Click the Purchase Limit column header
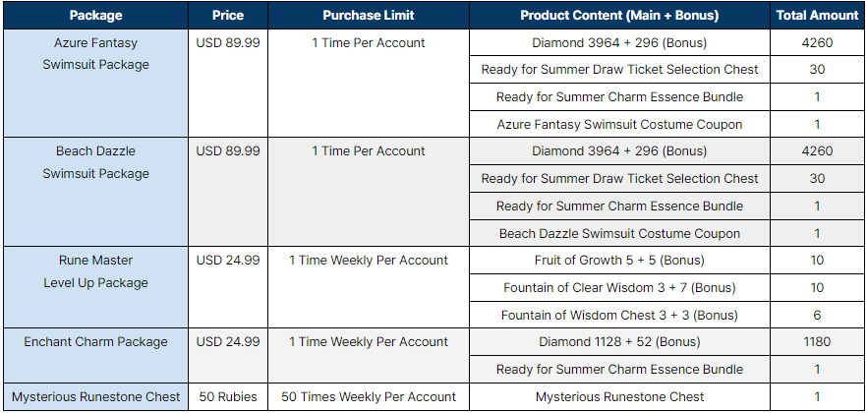This screenshot has height=413, width=868. [369, 16]
